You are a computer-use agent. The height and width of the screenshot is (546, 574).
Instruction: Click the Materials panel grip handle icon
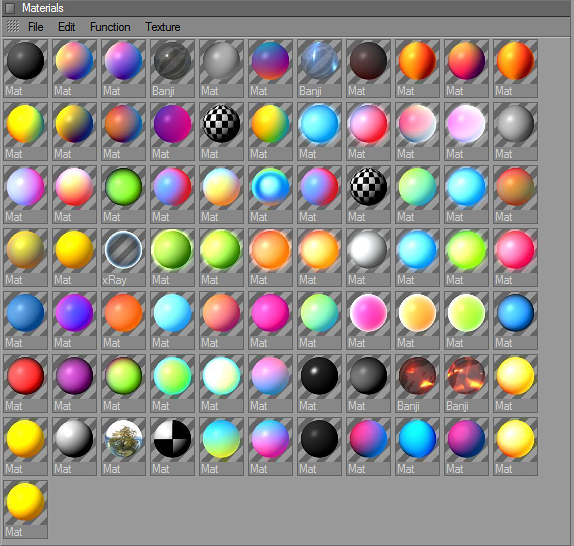pos(13,26)
